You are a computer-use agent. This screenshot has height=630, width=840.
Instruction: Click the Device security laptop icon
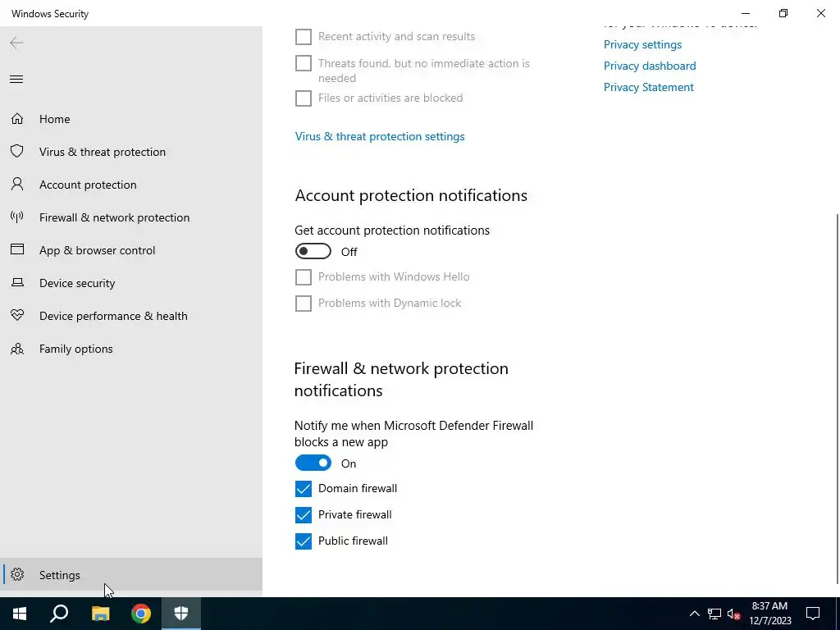[x=17, y=282]
